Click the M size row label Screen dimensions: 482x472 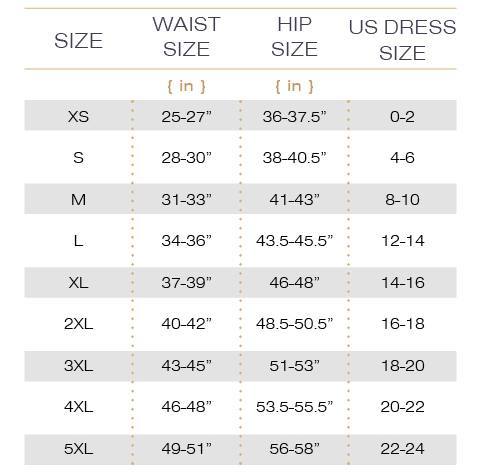pyautogui.click(x=78, y=199)
